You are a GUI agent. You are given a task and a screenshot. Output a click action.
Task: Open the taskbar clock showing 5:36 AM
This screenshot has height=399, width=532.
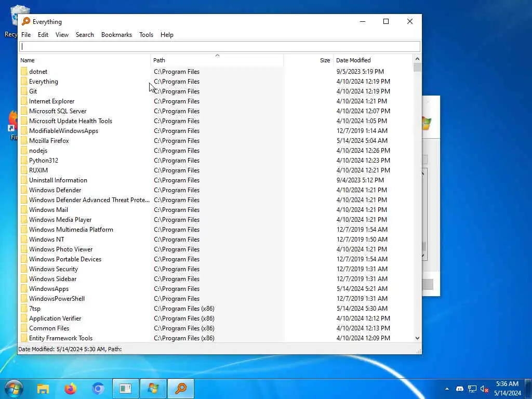click(x=507, y=389)
